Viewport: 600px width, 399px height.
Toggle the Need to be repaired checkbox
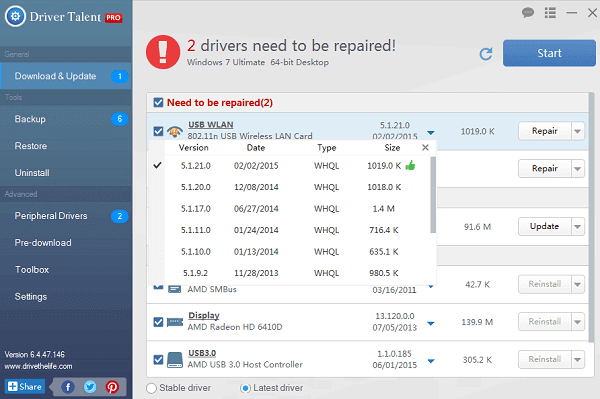[x=158, y=103]
